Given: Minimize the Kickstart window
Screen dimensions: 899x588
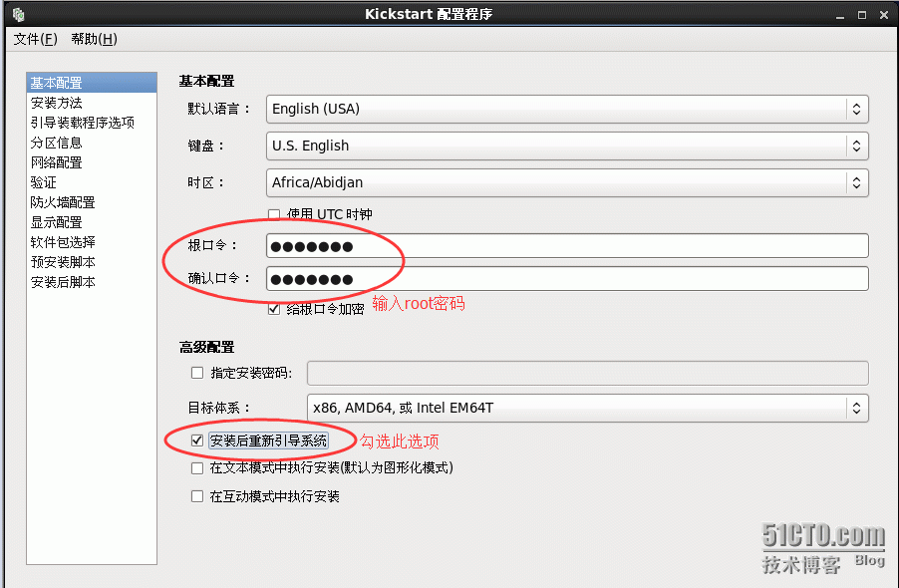Looking at the screenshot, I should [840, 16].
